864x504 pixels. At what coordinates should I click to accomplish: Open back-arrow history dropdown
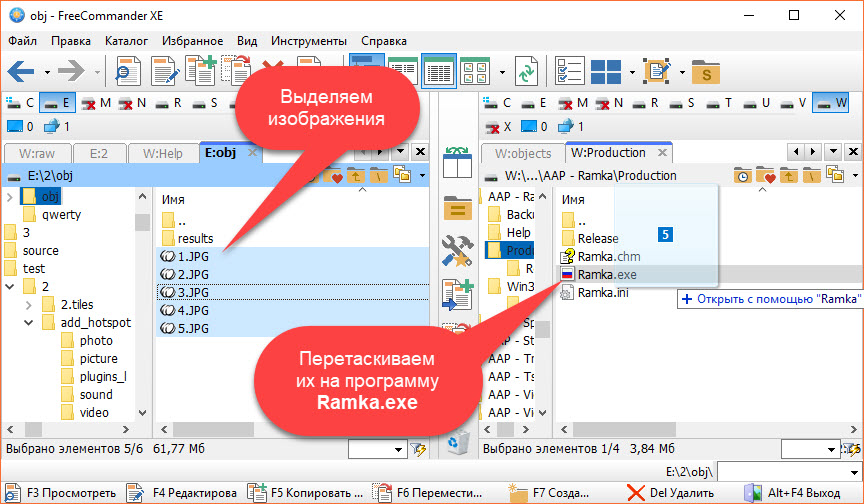tap(47, 72)
